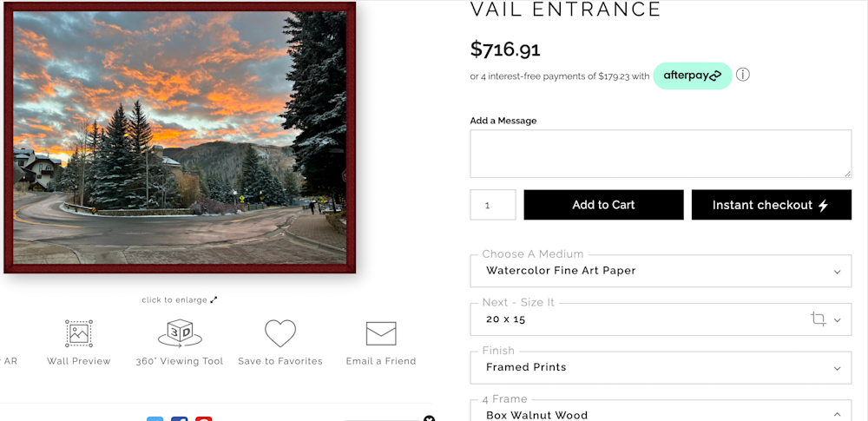
Task: Collapse the Frame dropdown
Action: pyautogui.click(x=836, y=415)
